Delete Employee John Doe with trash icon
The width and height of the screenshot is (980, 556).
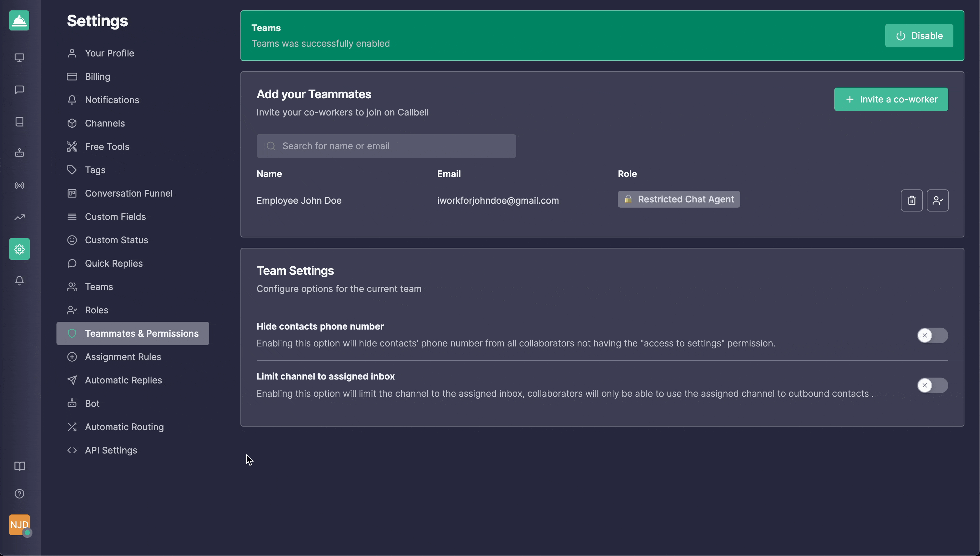(x=912, y=200)
